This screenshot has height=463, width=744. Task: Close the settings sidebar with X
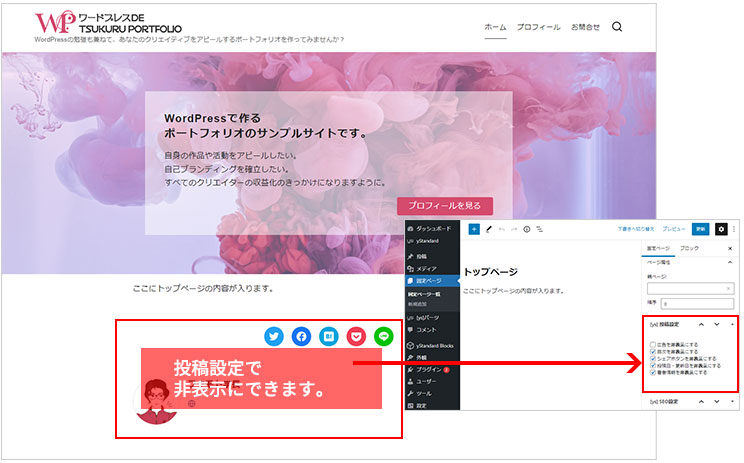[x=730, y=249]
